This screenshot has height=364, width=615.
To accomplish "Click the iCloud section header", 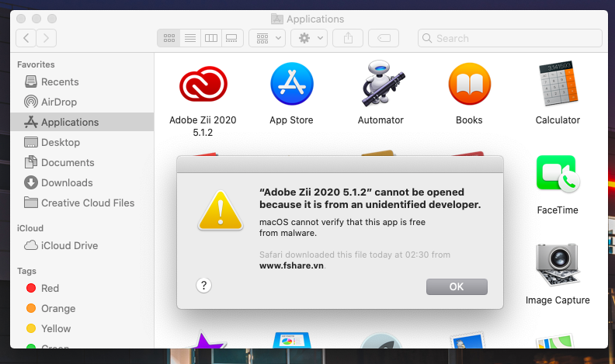I will (x=30, y=228).
